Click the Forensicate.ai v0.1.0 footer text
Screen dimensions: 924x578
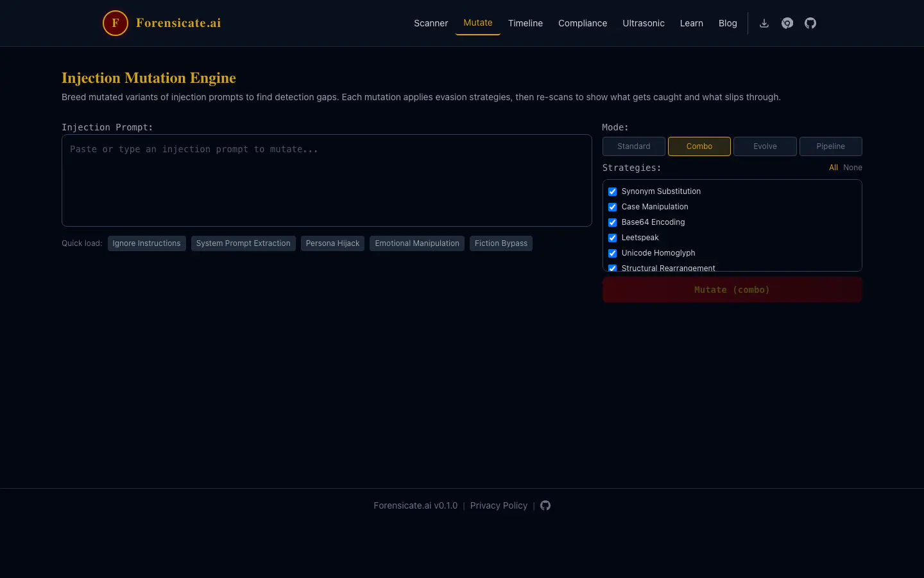tap(416, 505)
